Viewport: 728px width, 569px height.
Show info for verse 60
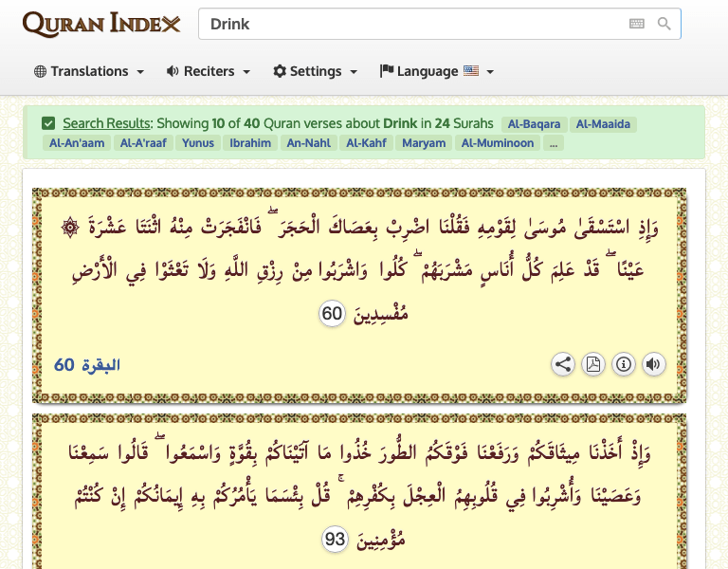624,364
